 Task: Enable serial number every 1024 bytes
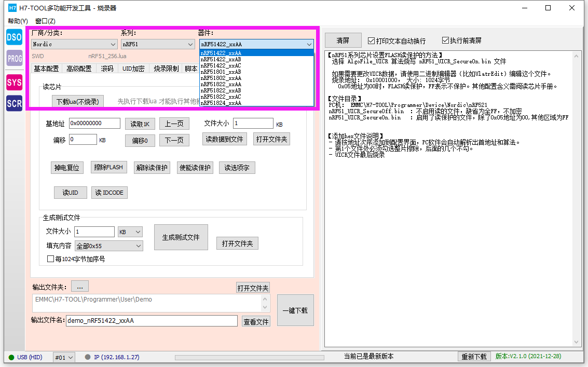point(50,259)
